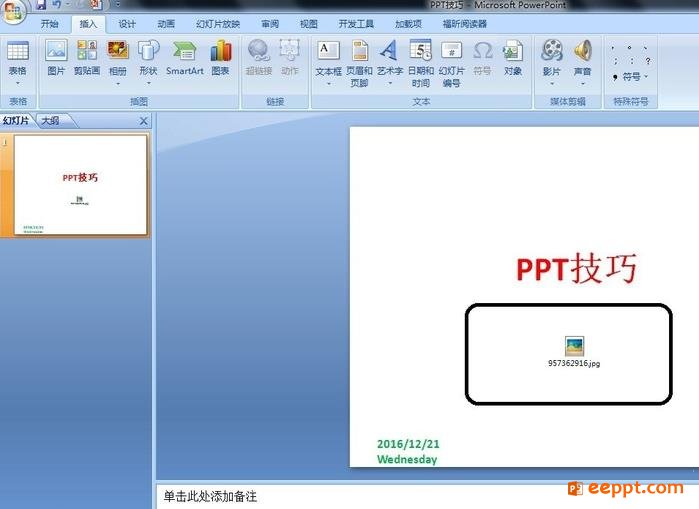The height and width of the screenshot is (509, 699).
Task: Insert a picture via 图片 icon
Action: click(56, 58)
